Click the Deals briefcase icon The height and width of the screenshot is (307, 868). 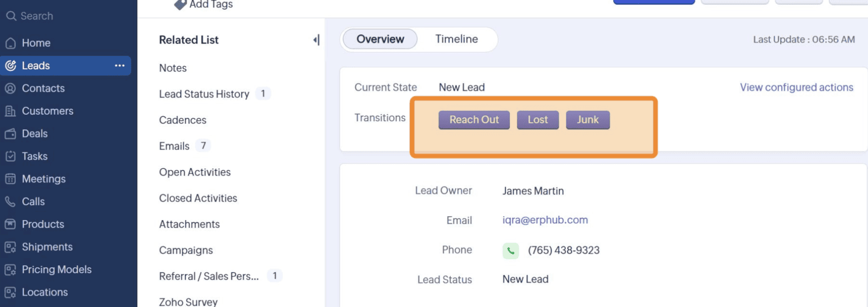coord(10,134)
